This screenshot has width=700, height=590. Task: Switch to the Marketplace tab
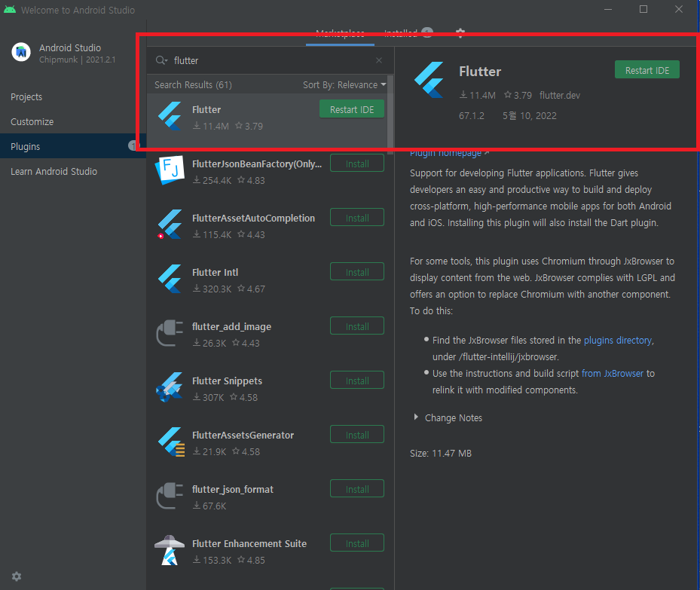pyautogui.click(x=340, y=33)
